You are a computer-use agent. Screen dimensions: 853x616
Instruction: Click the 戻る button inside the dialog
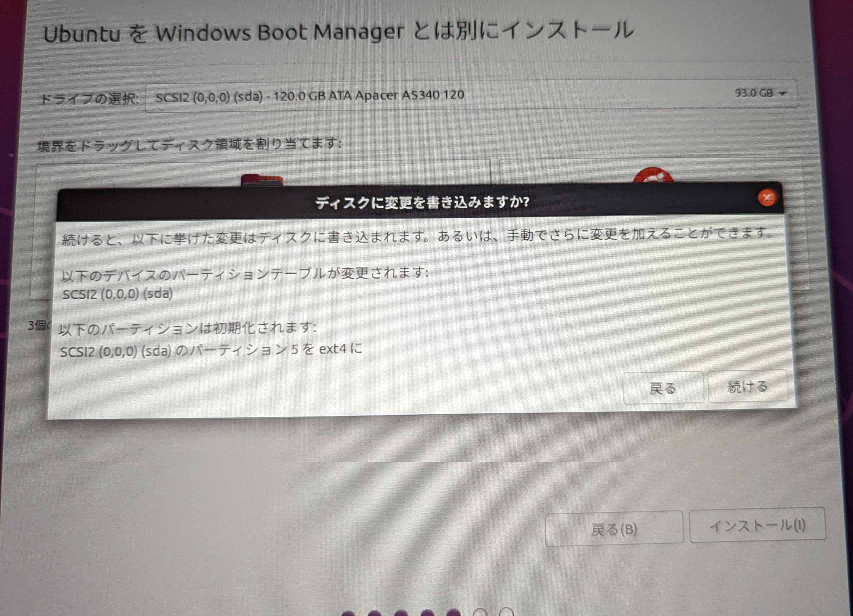(663, 388)
